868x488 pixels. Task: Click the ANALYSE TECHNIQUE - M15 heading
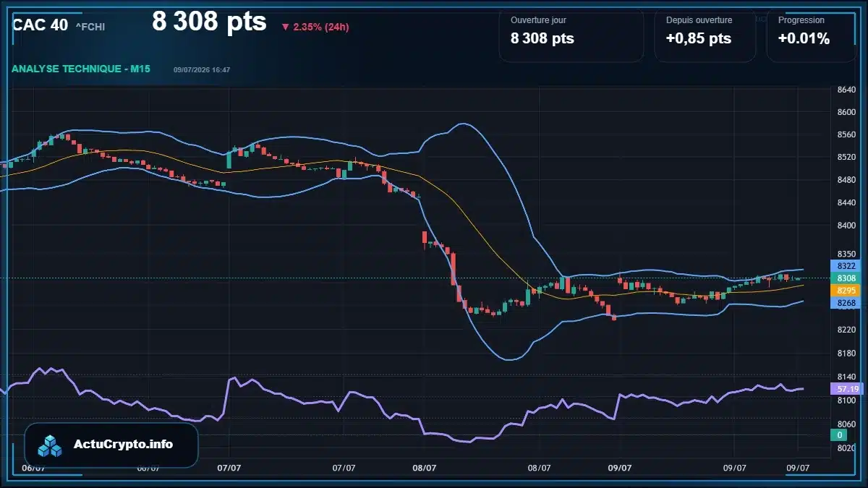[81, 69]
